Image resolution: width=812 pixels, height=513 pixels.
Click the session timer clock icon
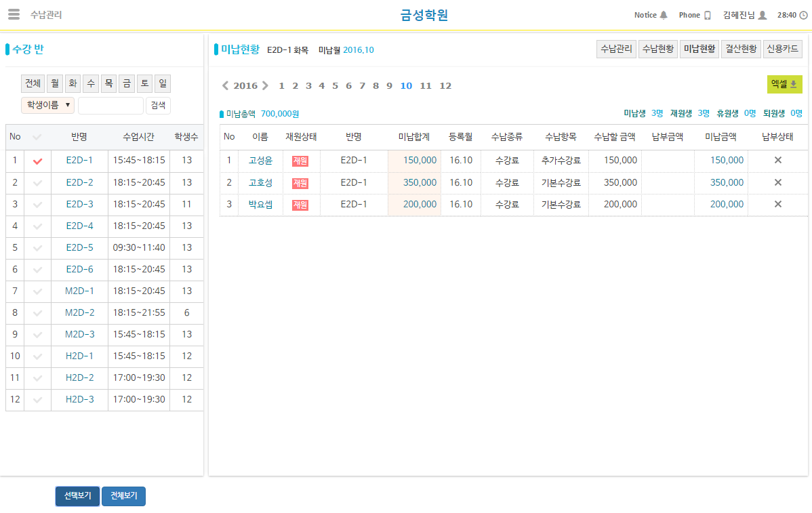click(803, 15)
